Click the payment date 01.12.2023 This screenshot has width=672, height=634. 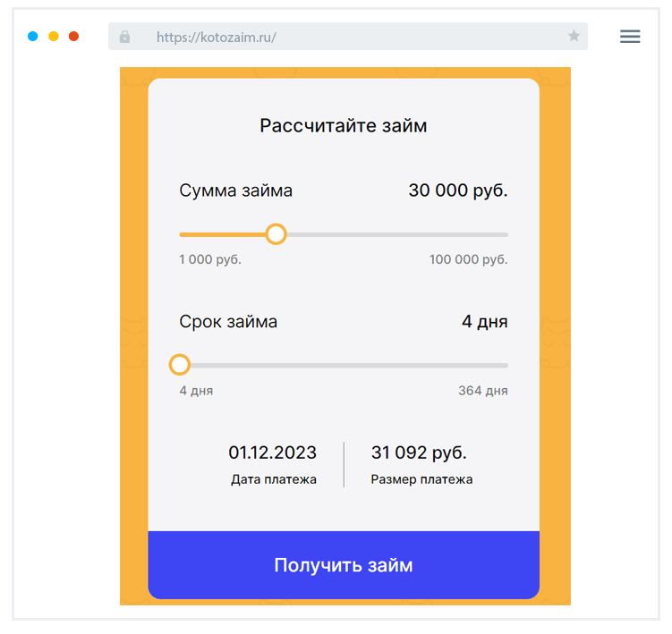273,452
